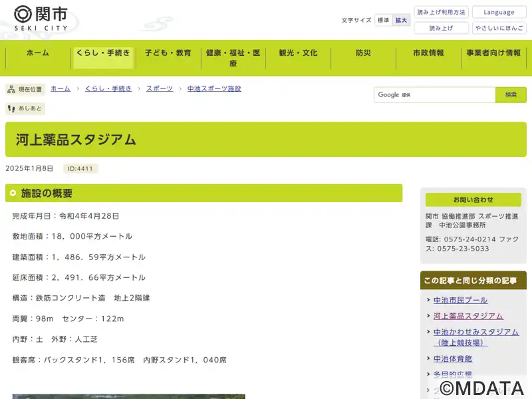Open the あしあと footprint history
This screenshot has width=532, height=399.
point(25,108)
